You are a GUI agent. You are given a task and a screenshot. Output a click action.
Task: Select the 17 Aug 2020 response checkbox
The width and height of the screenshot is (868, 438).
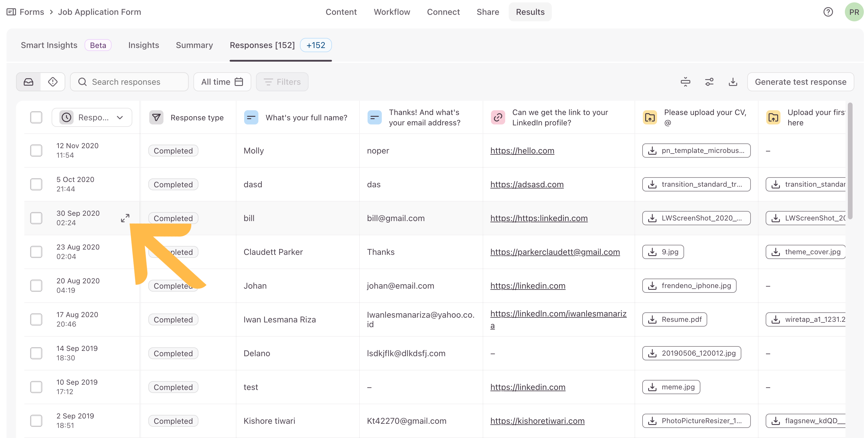tap(36, 319)
